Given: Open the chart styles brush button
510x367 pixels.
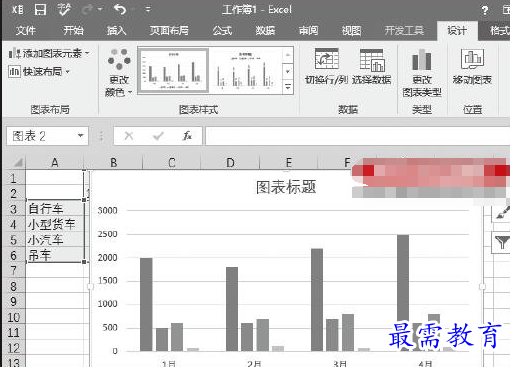Looking at the screenshot, I should click(x=501, y=213).
